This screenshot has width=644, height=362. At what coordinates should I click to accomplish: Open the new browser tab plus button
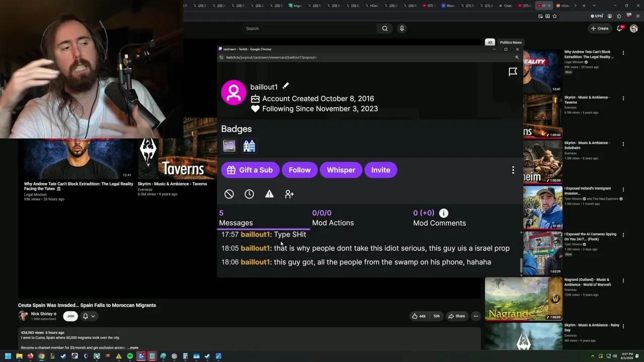point(584,6)
